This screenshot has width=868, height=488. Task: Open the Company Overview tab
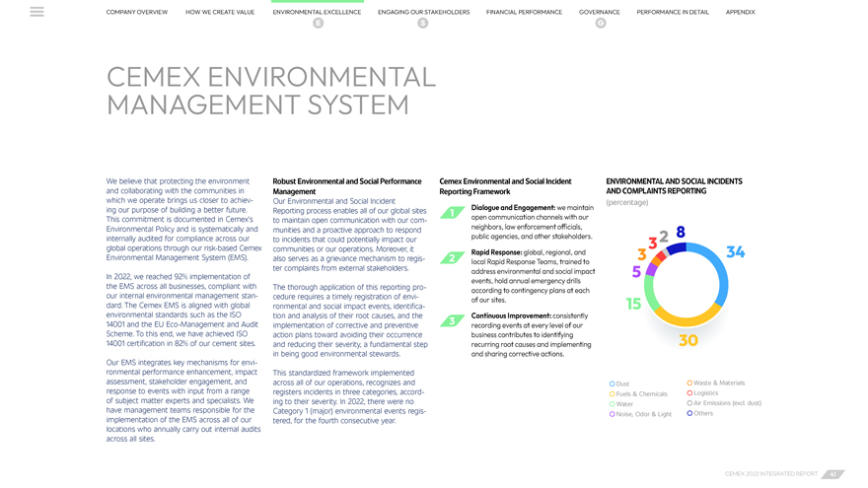[x=137, y=12]
